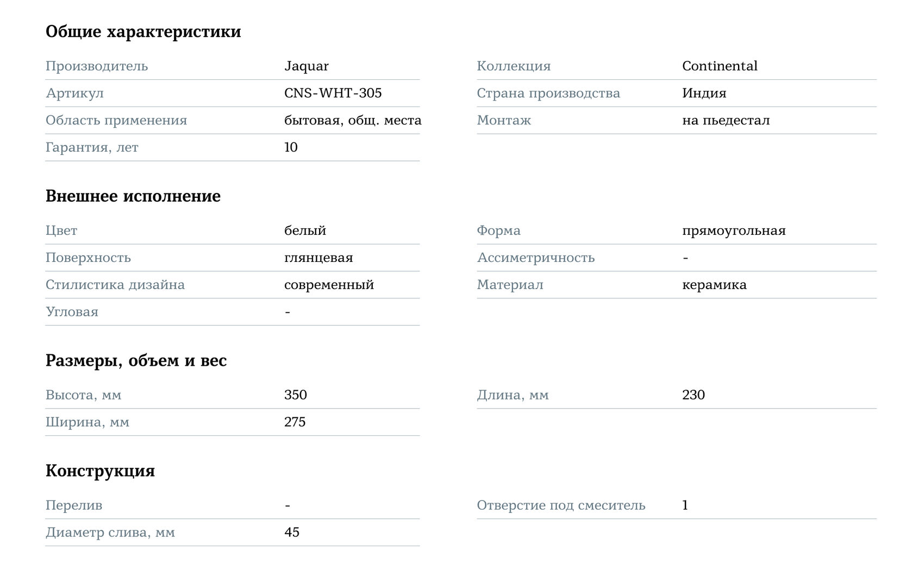Select the article number CNS-WHT-305
This screenshot has width=913, height=588.
tap(333, 93)
